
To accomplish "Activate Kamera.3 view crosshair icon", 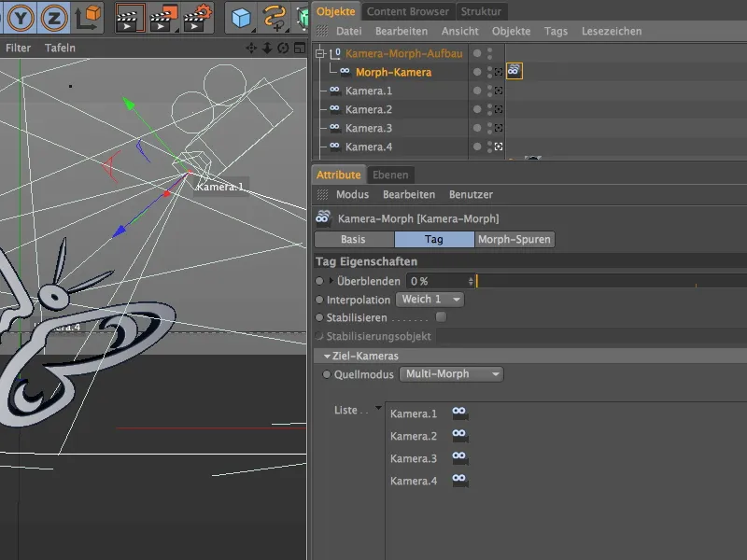I will click(x=499, y=128).
